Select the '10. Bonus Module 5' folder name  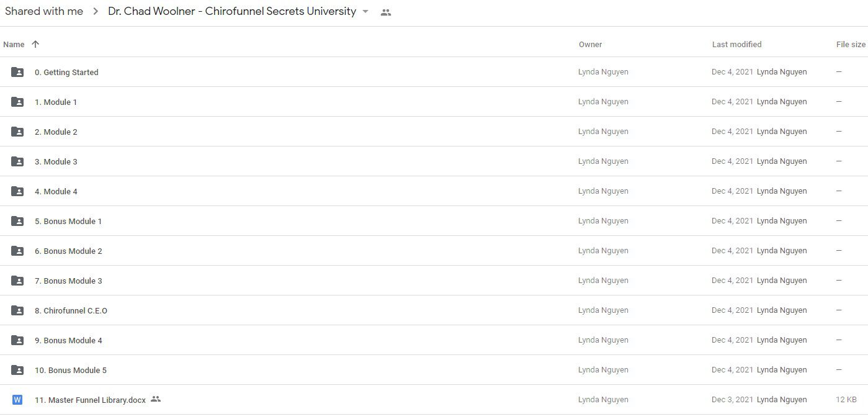tap(71, 370)
